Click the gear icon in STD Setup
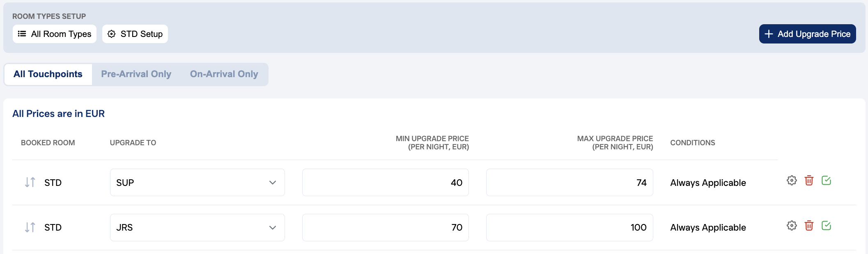The image size is (868, 254). pyautogui.click(x=112, y=34)
